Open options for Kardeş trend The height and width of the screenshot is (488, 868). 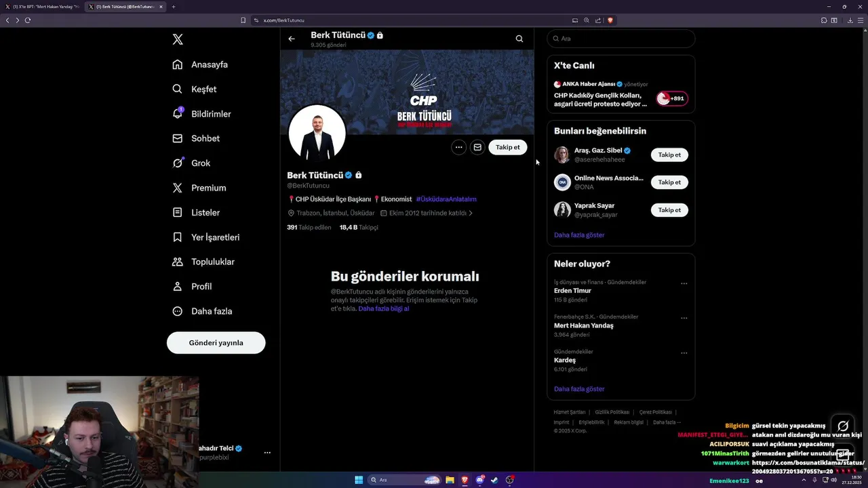(x=684, y=352)
